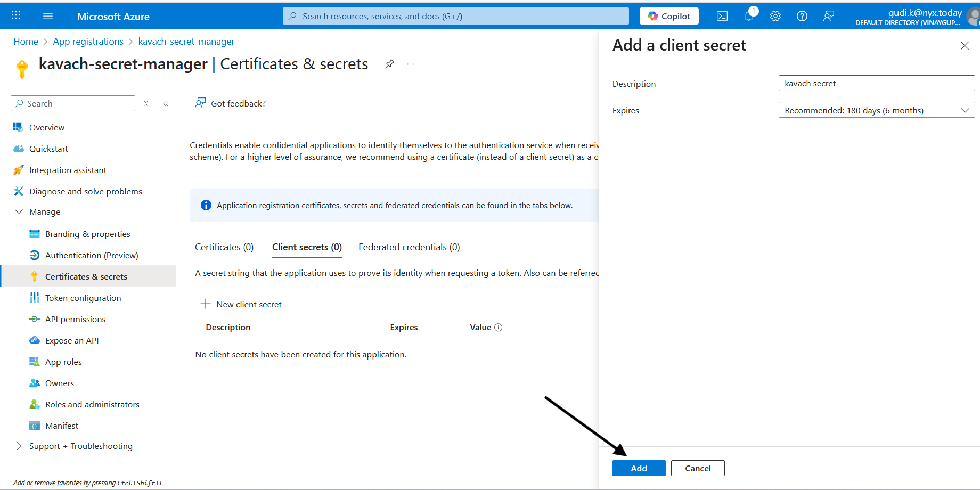Open kavach-secret-manager breadcrumb
Screen dimensions: 980x490
point(186,42)
